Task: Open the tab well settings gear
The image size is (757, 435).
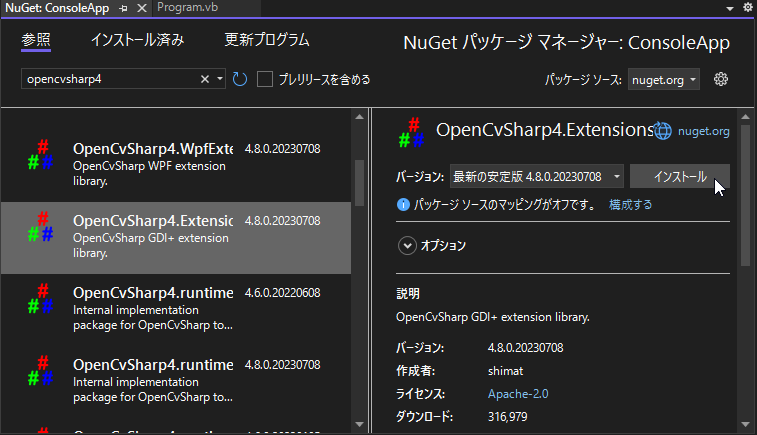Action: (x=747, y=7)
